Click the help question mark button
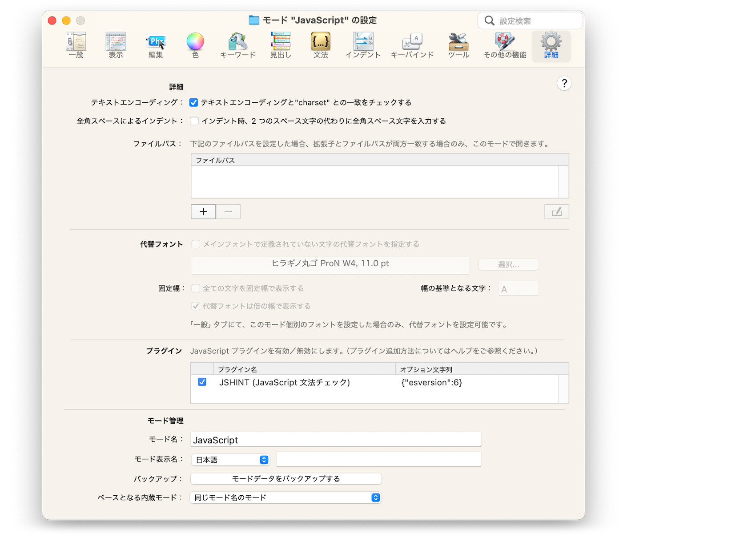Image resolution: width=756 pixels, height=534 pixels. click(564, 84)
